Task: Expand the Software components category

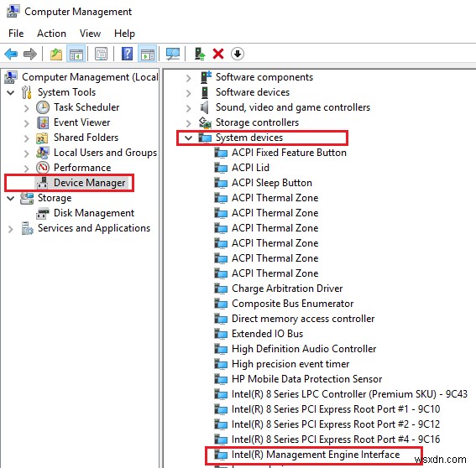Action: tap(189, 78)
